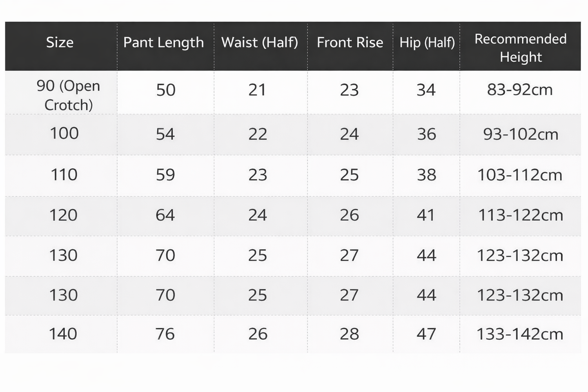The height and width of the screenshot is (392, 588).
Task: Select the Pant Length header cell
Action: coord(163,42)
